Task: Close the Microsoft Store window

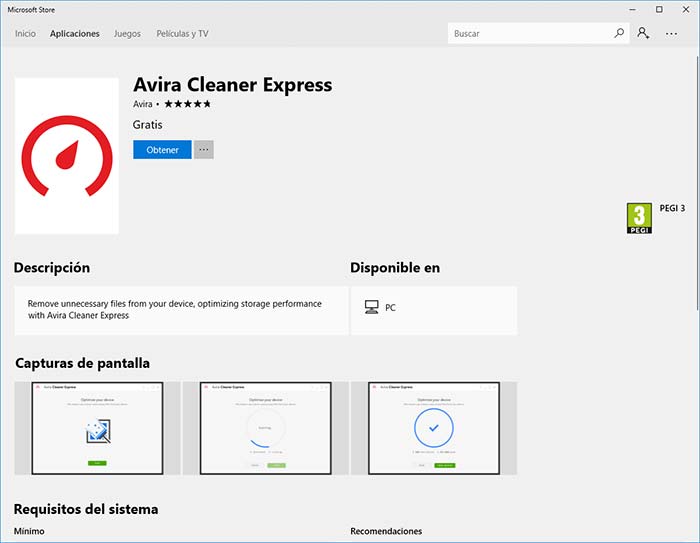Action: pyautogui.click(x=686, y=9)
